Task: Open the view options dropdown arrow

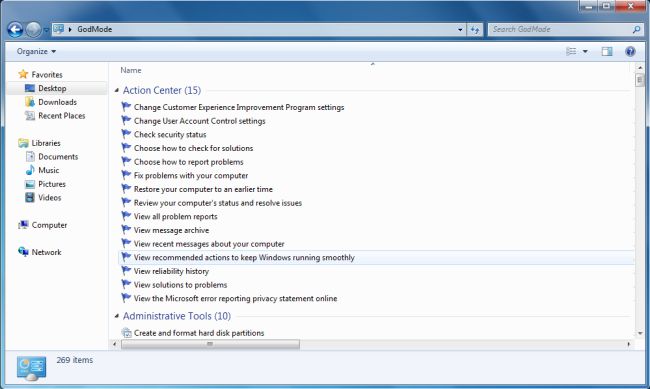Action: click(x=585, y=51)
